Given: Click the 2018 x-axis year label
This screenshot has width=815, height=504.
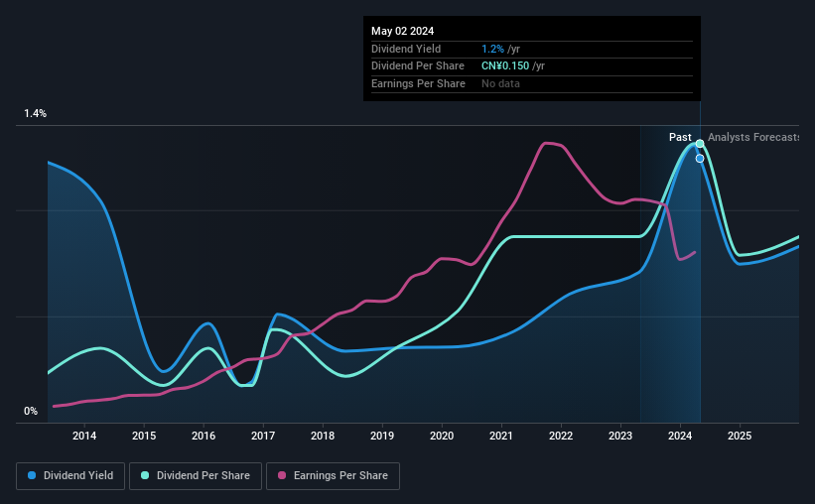Looking at the screenshot, I should point(323,436).
